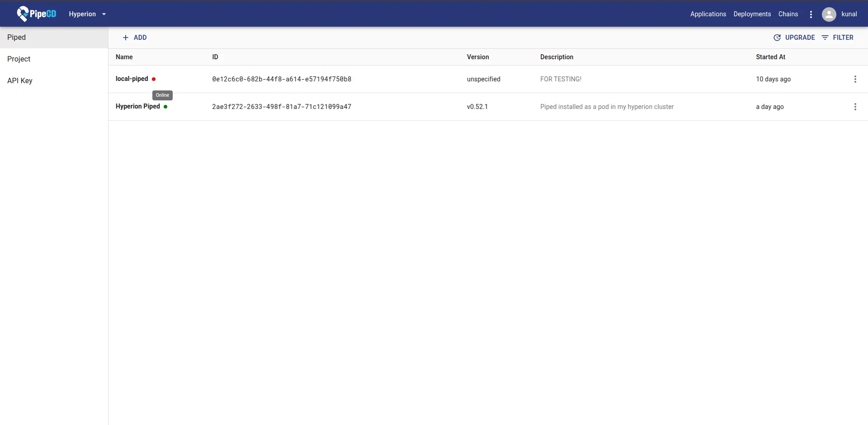Select ID 0e12c6c0-682b-44f8-a614-e57194f750b8
Image resolution: width=868 pixels, height=425 pixels.
pyautogui.click(x=282, y=79)
